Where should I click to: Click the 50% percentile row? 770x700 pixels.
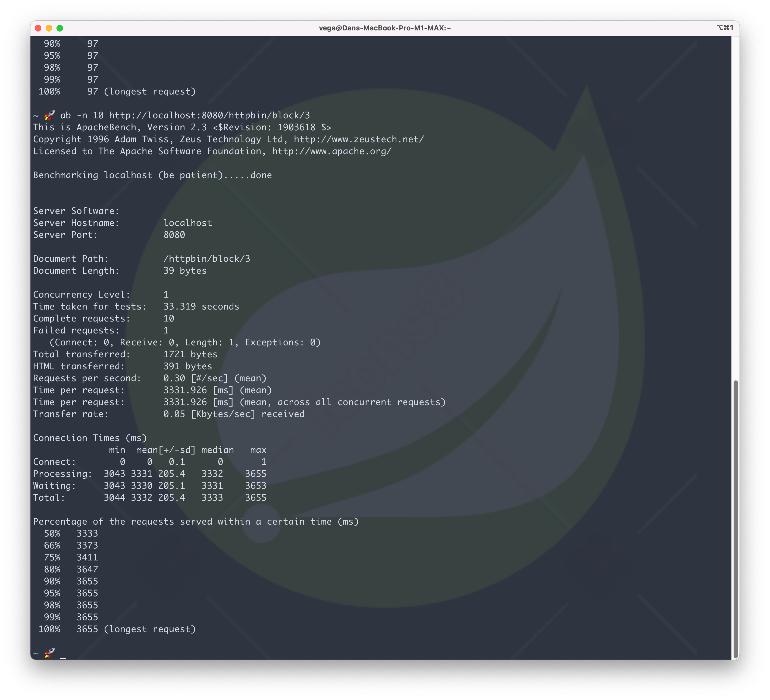click(71, 534)
